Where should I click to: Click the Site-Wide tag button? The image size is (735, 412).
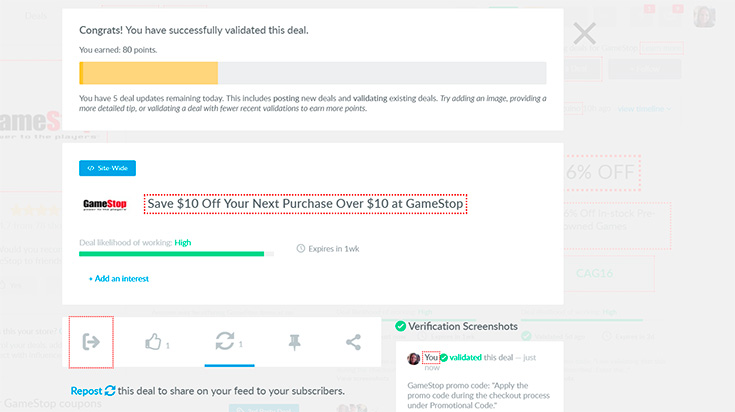coord(107,168)
